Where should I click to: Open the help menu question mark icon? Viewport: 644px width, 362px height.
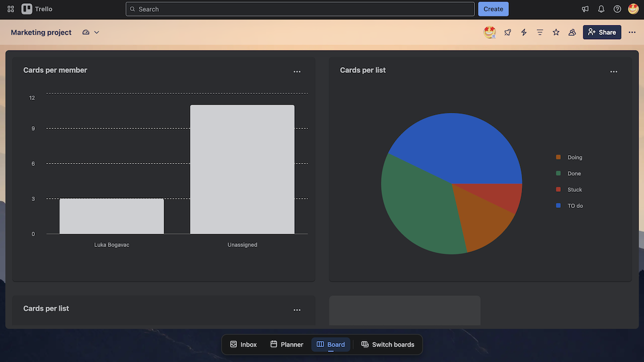(x=617, y=9)
